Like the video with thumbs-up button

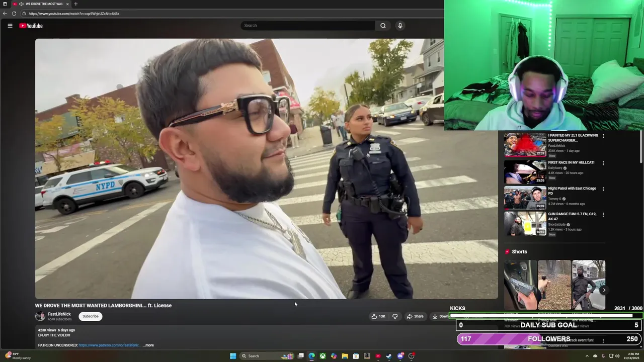point(378,316)
